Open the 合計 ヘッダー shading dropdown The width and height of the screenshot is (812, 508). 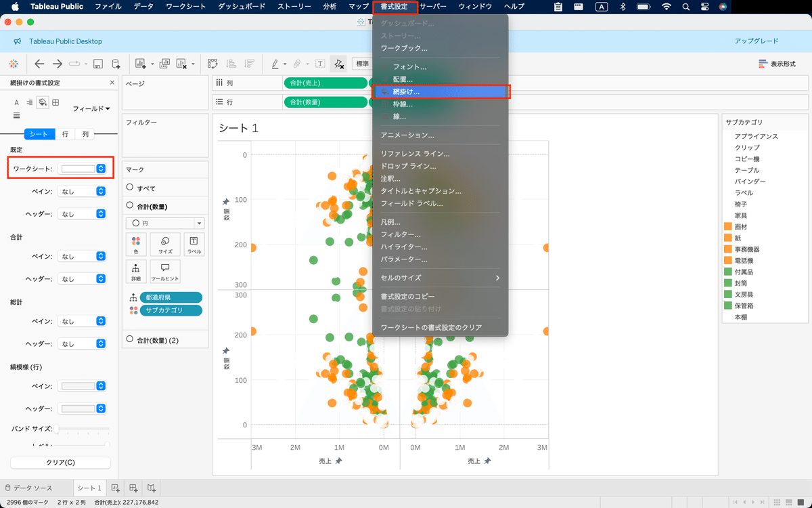tap(82, 279)
